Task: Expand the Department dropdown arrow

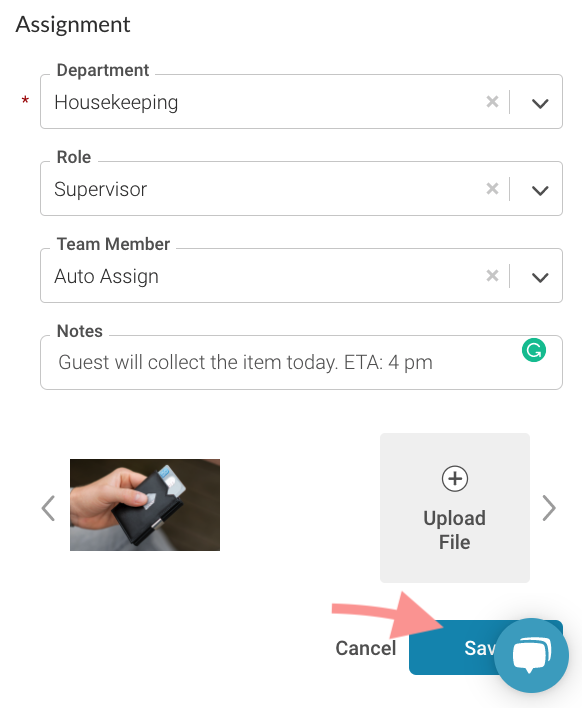Action: [540, 103]
